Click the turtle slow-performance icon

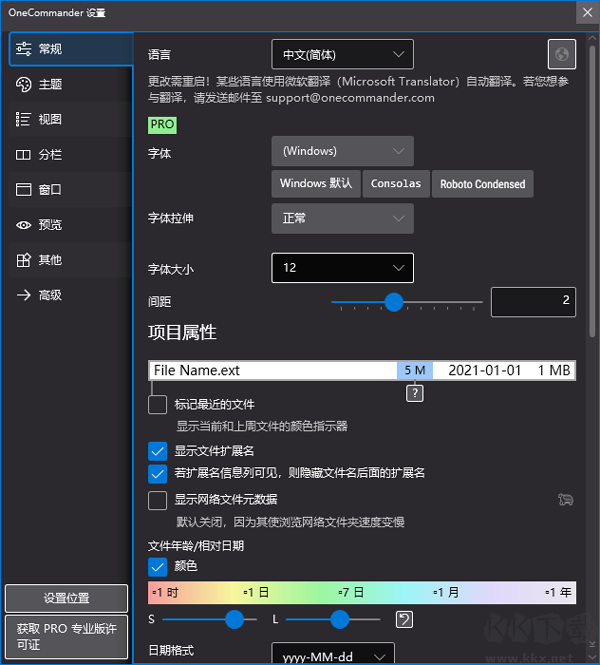(566, 500)
